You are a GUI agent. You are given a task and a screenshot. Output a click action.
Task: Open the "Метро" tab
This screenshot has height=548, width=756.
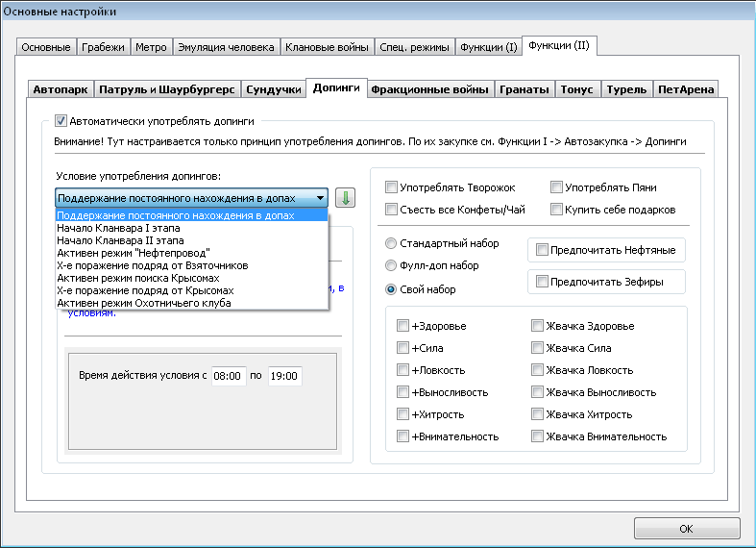[x=151, y=47]
